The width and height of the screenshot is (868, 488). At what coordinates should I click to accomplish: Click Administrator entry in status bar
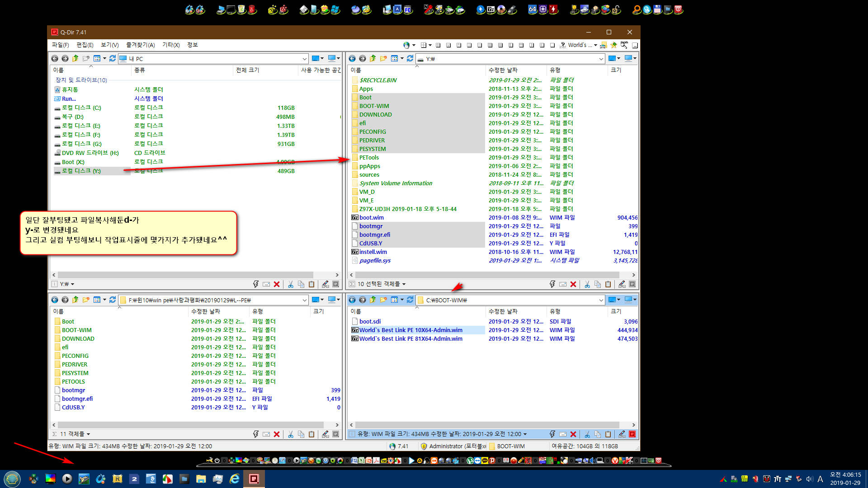pyautogui.click(x=453, y=446)
